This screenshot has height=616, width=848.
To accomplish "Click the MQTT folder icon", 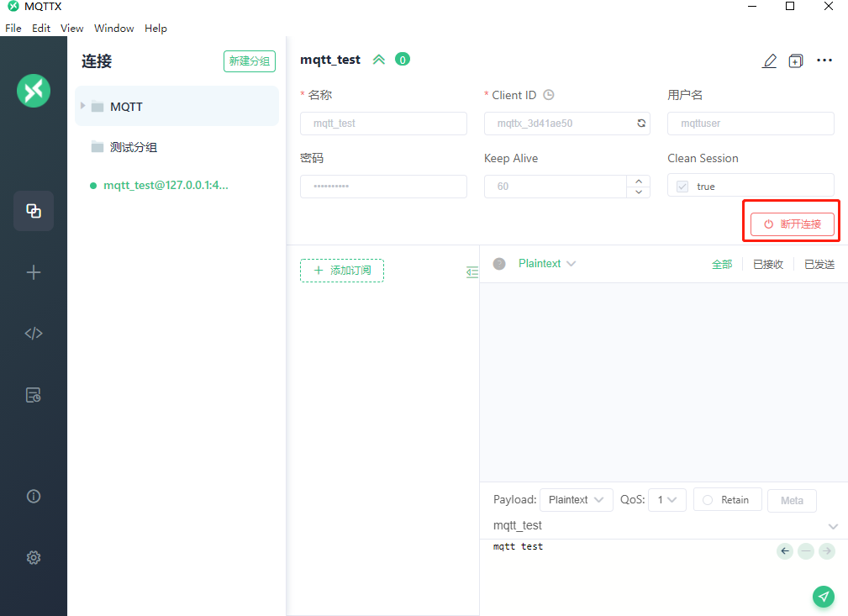I will point(97,107).
